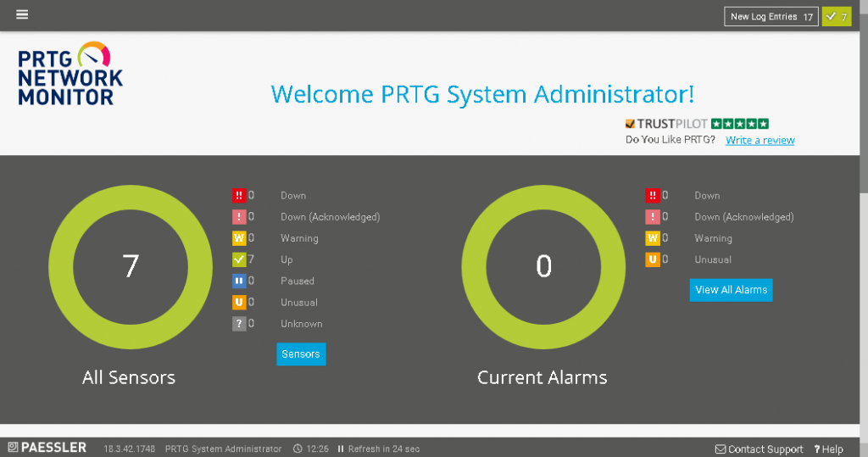Click the Trustpilot five-star rating
The width and height of the screenshot is (868, 457).
click(x=739, y=124)
